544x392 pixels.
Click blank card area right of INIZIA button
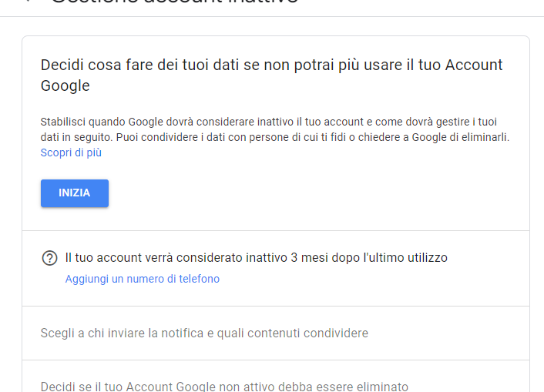(312, 193)
